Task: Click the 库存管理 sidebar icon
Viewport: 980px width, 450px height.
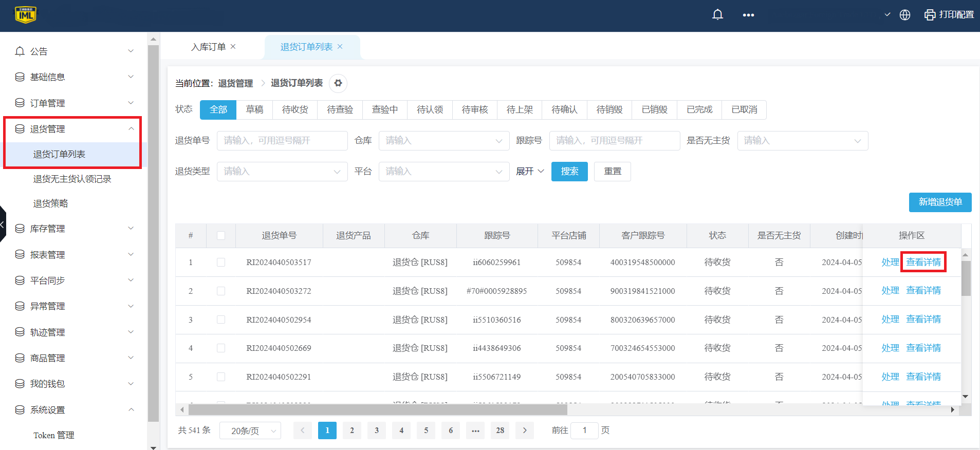Action: pos(20,229)
